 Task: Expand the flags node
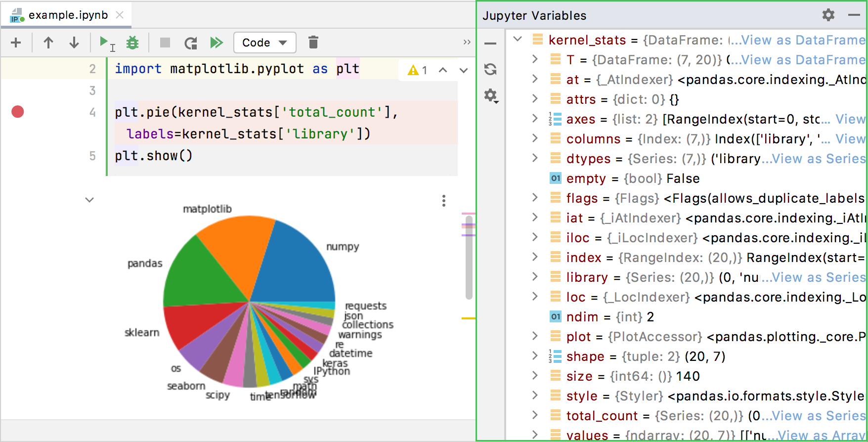point(535,198)
